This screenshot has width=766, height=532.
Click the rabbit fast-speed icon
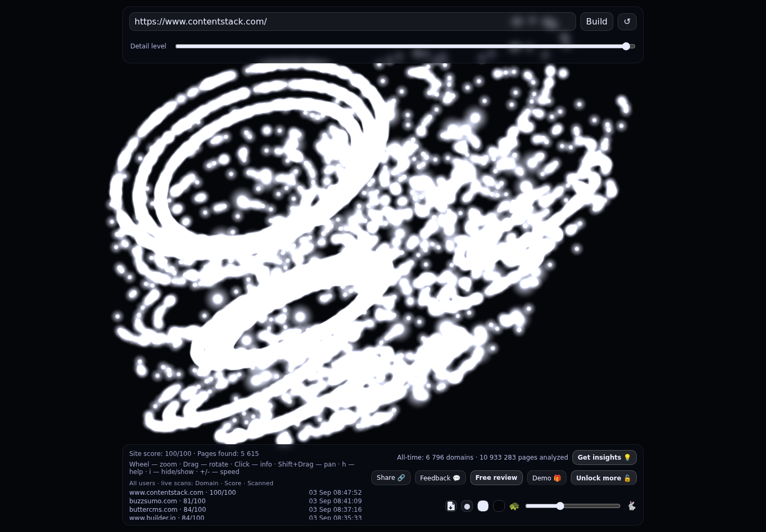click(631, 506)
